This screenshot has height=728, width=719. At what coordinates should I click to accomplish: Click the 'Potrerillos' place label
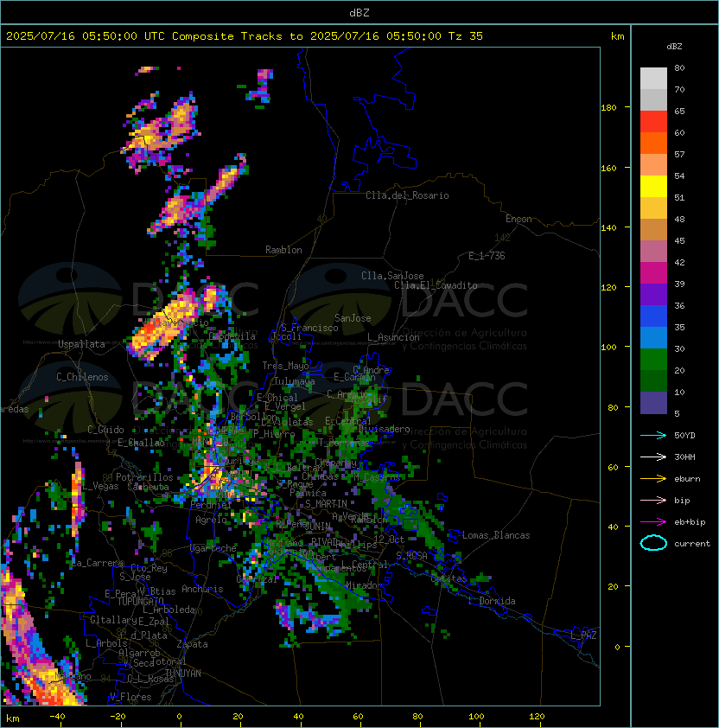pyautogui.click(x=144, y=477)
